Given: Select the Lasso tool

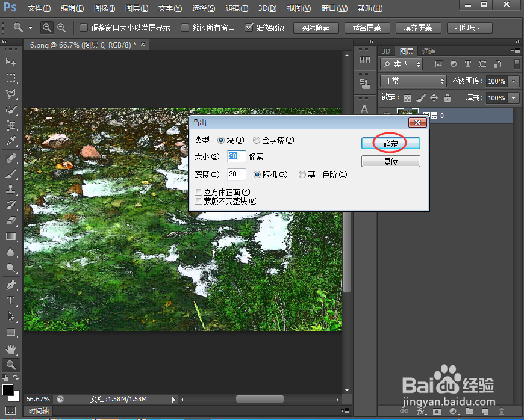Looking at the screenshot, I should point(11,93).
